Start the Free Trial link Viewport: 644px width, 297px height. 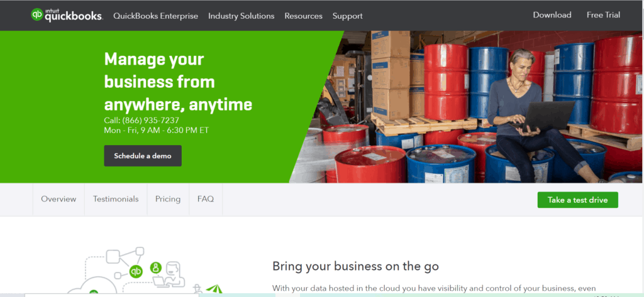pyautogui.click(x=603, y=15)
